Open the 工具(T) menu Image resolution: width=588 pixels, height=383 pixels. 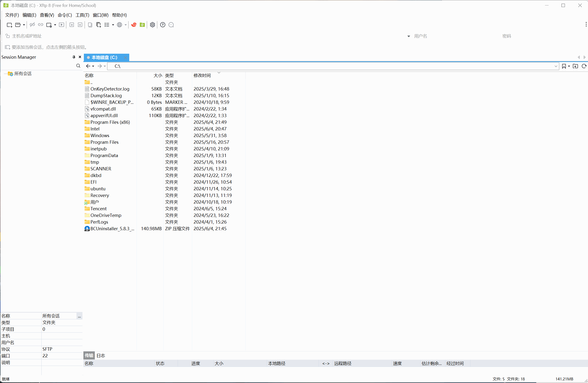(82, 15)
